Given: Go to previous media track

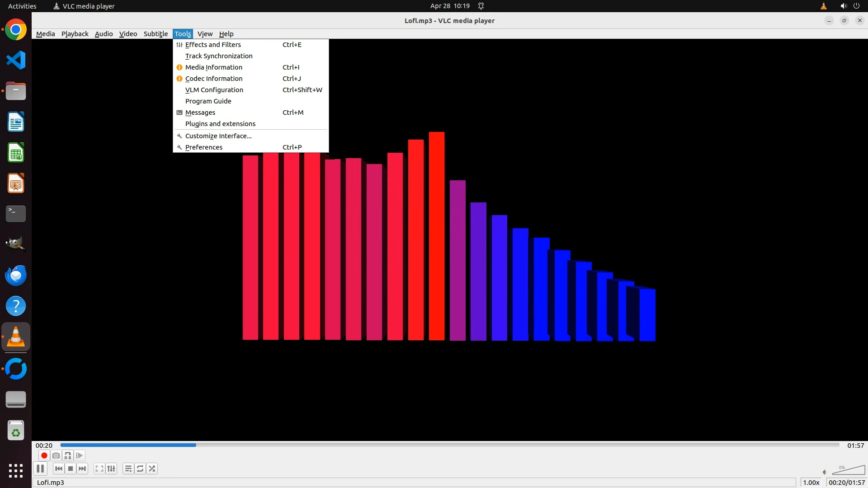Looking at the screenshot, I should 59,469.
